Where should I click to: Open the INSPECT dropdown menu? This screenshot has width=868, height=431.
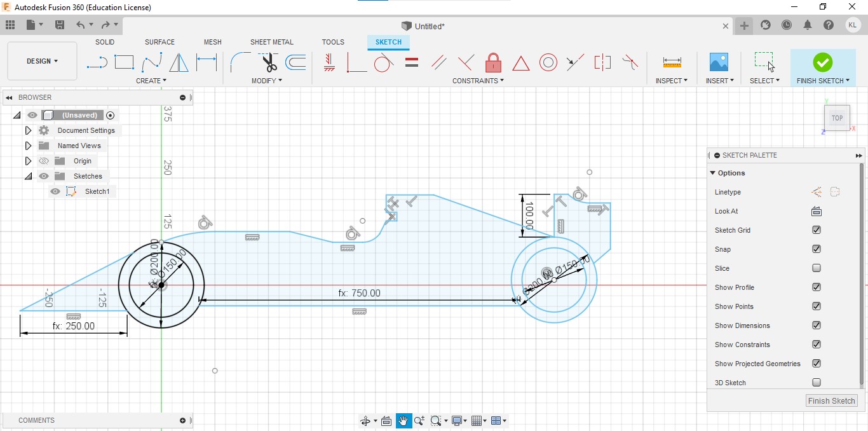[672, 81]
